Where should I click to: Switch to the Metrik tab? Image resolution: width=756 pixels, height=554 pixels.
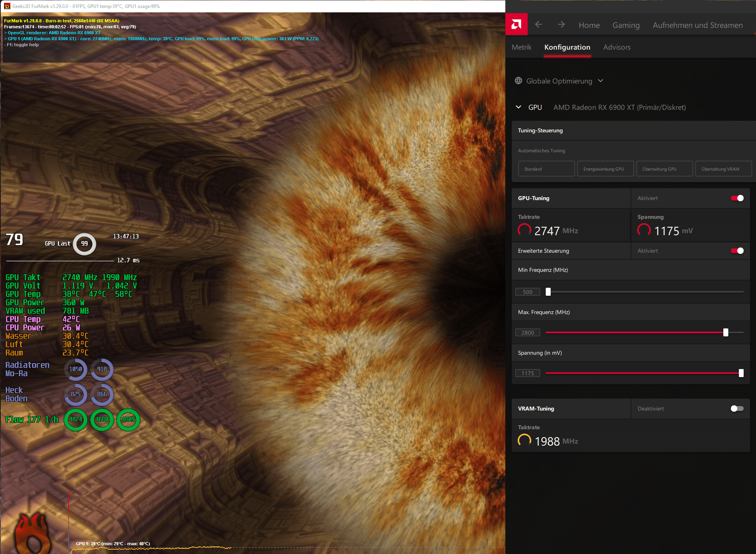coord(521,47)
